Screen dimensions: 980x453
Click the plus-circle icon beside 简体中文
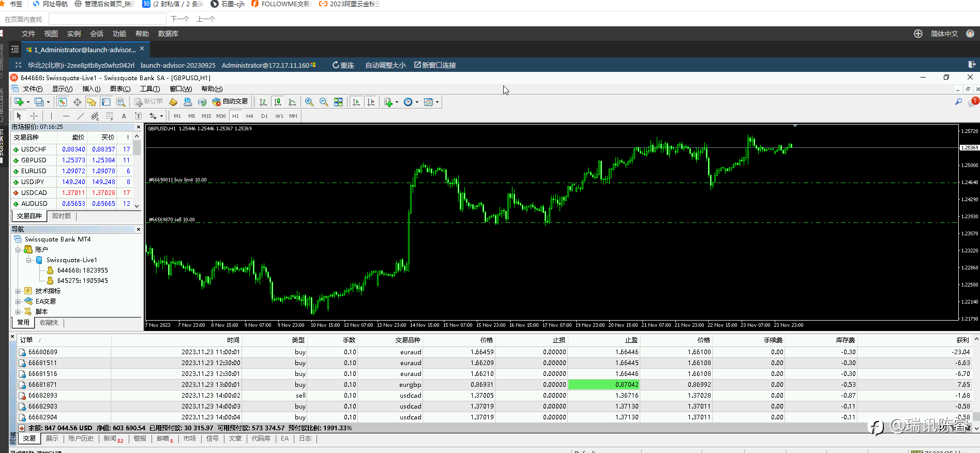(x=918, y=34)
